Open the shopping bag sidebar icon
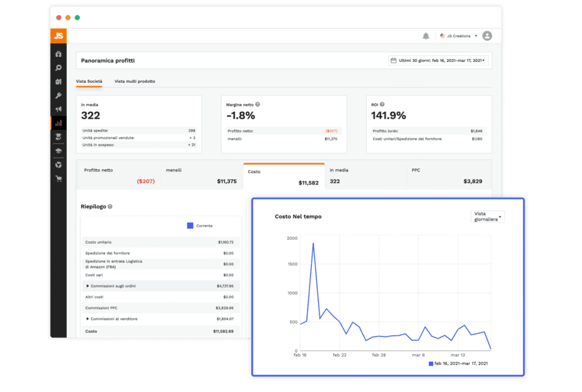The height and width of the screenshot is (392, 582). click(x=58, y=54)
